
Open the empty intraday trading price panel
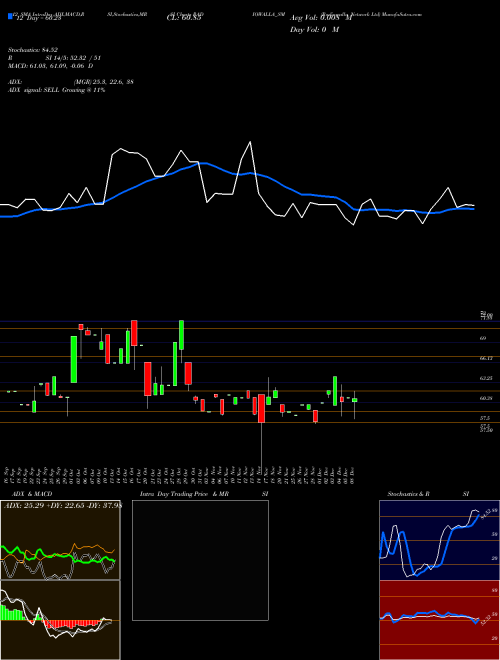click(x=200, y=560)
